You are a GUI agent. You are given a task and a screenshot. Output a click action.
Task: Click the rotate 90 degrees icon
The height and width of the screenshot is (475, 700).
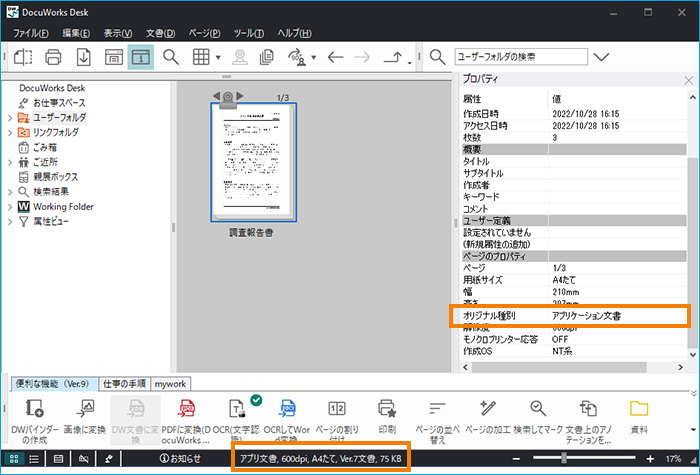click(298, 57)
